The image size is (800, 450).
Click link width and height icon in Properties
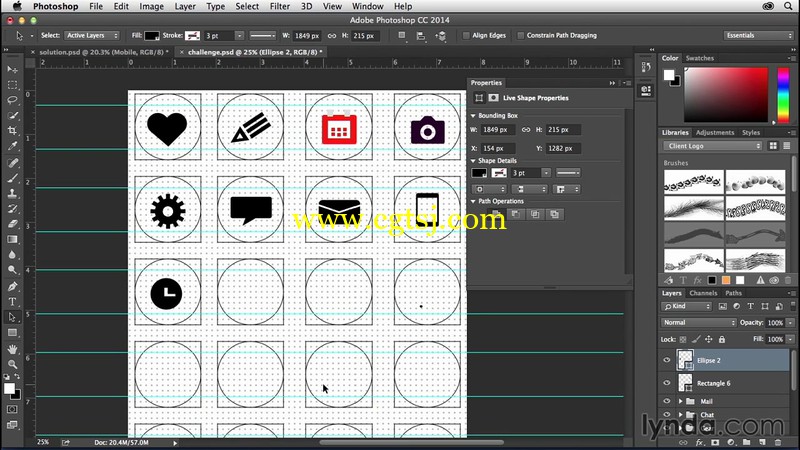point(526,130)
